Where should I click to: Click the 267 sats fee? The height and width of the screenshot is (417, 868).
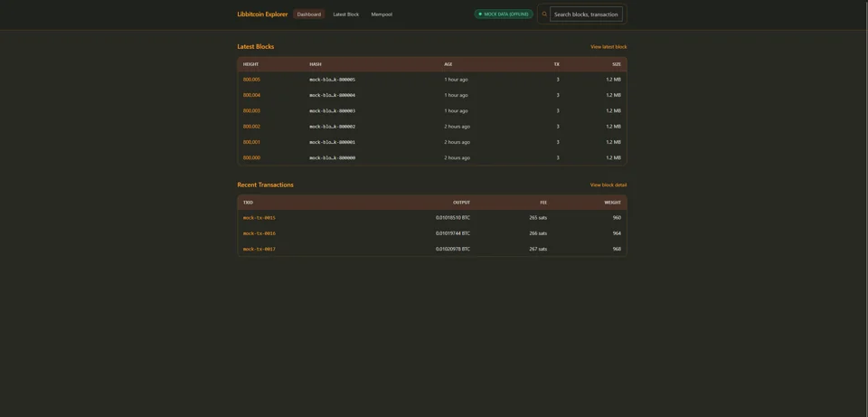pos(538,249)
